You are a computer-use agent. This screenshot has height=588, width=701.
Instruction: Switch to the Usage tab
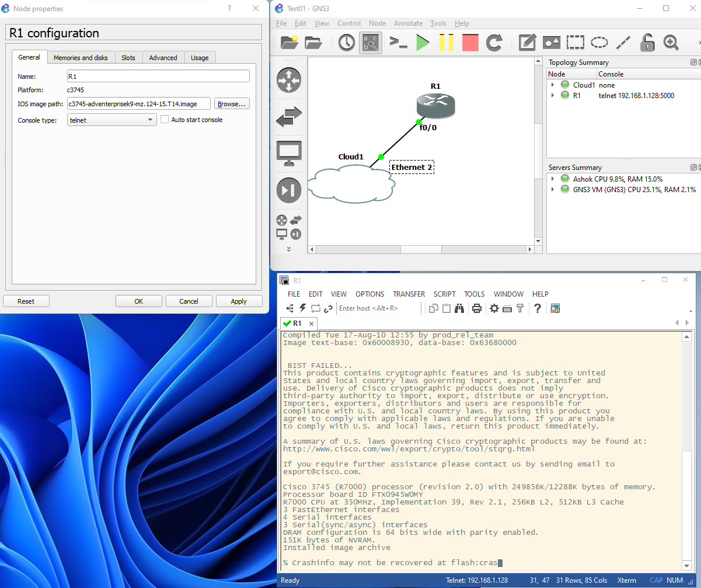[x=200, y=58]
